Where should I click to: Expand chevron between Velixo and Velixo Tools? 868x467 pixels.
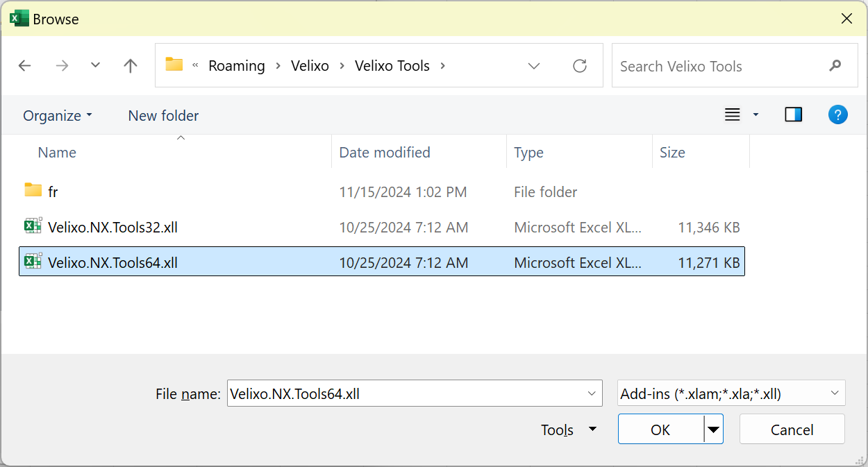342,66
